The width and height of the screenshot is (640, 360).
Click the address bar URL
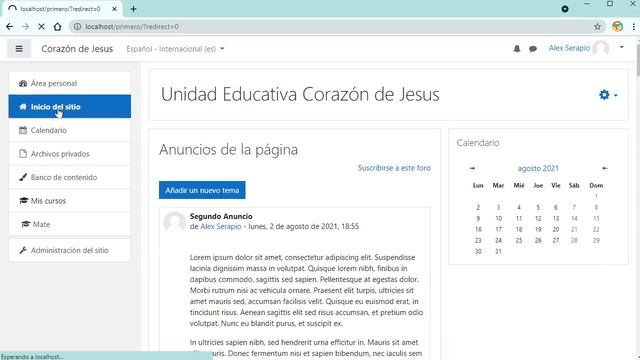(132, 27)
